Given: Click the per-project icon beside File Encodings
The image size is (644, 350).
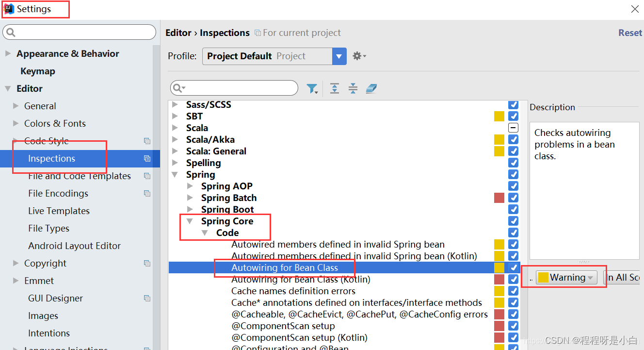Looking at the screenshot, I should pyautogui.click(x=147, y=194).
